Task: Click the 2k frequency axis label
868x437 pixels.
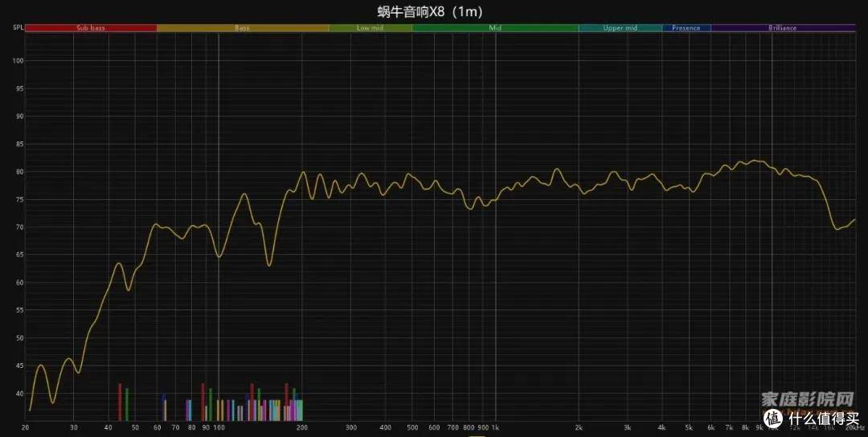Action: pos(579,427)
